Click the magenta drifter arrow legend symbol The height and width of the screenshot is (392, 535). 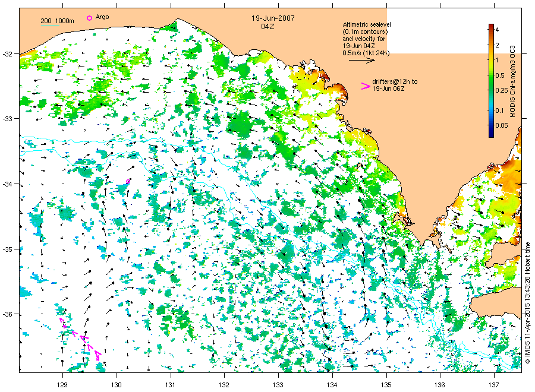(366, 87)
